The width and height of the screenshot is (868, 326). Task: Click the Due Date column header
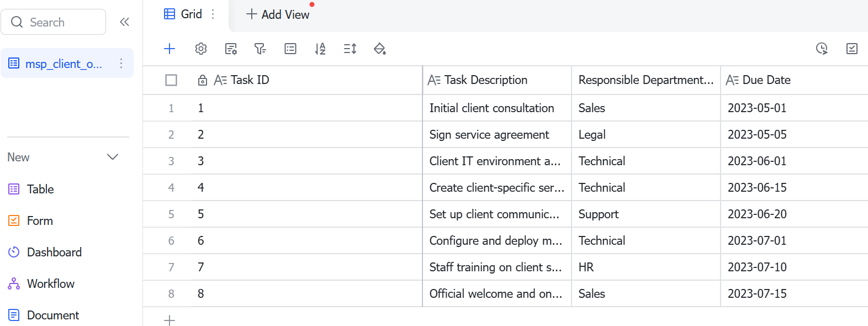tap(794, 80)
